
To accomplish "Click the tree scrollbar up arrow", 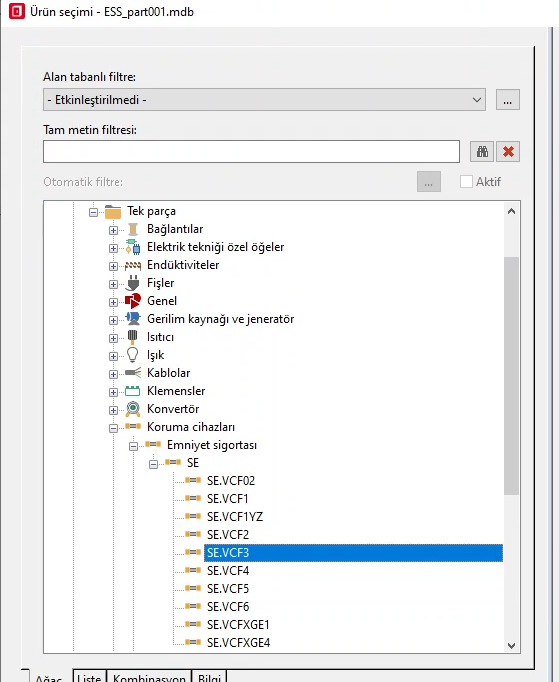I will pyautogui.click(x=511, y=211).
